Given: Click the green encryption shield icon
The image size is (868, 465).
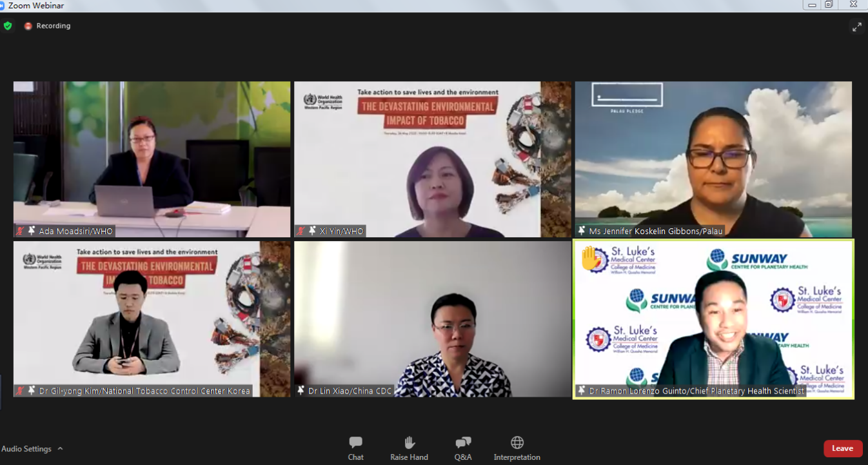Looking at the screenshot, I should pos(8,26).
